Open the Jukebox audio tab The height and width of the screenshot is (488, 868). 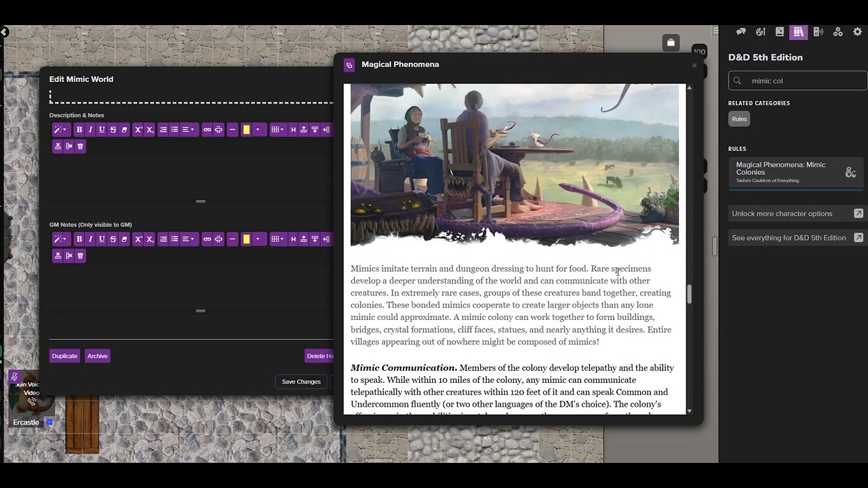pyautogui.click(x=818, y=32)
